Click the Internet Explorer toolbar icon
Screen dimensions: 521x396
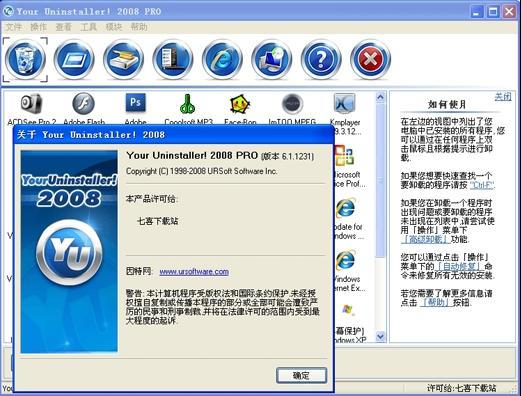coord(222,59)
